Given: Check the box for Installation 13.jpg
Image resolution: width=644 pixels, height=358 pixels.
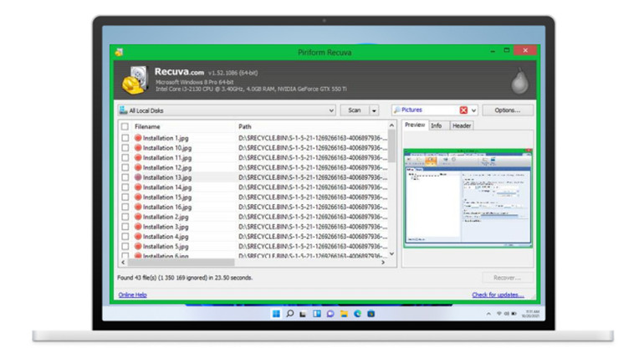Looking at the screenshot, I should [x=125, y=177].
